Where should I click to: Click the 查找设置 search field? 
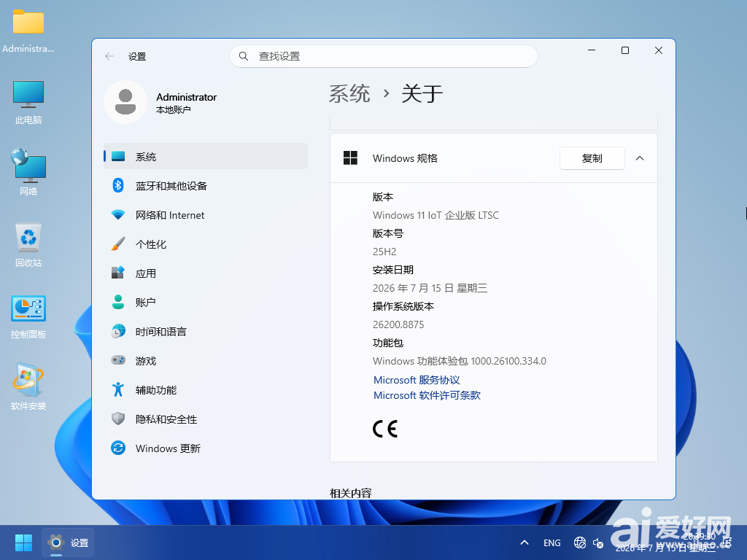click(384, 56)
